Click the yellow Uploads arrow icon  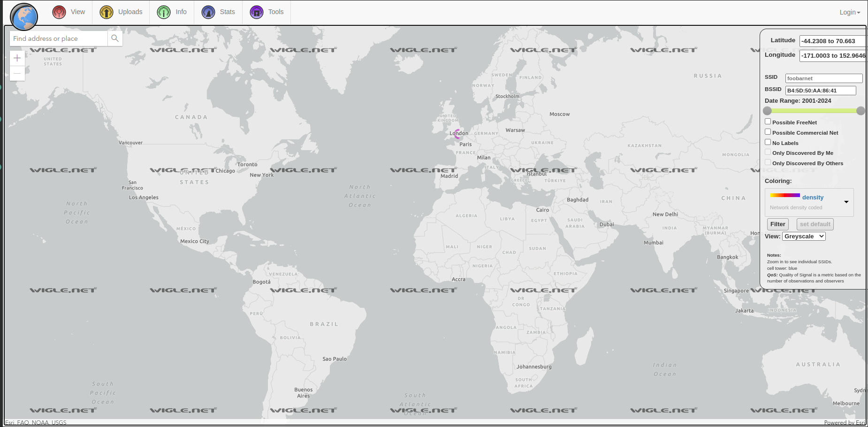[x=107, y=12]
